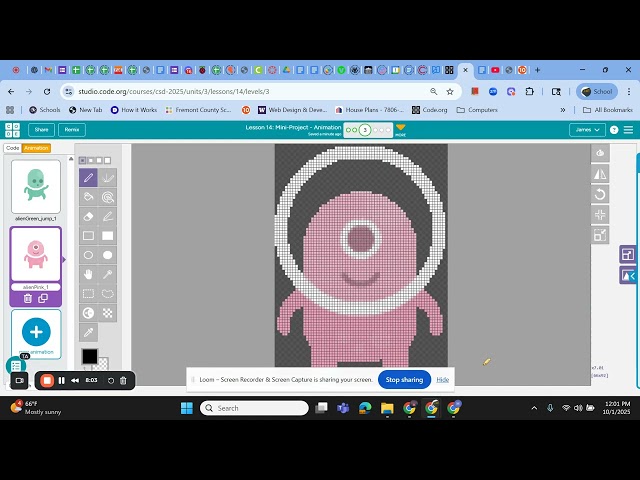Image resolution: width=640 pixels, height=480 pixels.
Task: Open the help question mark icon
Action: click(x=614, y=130)
